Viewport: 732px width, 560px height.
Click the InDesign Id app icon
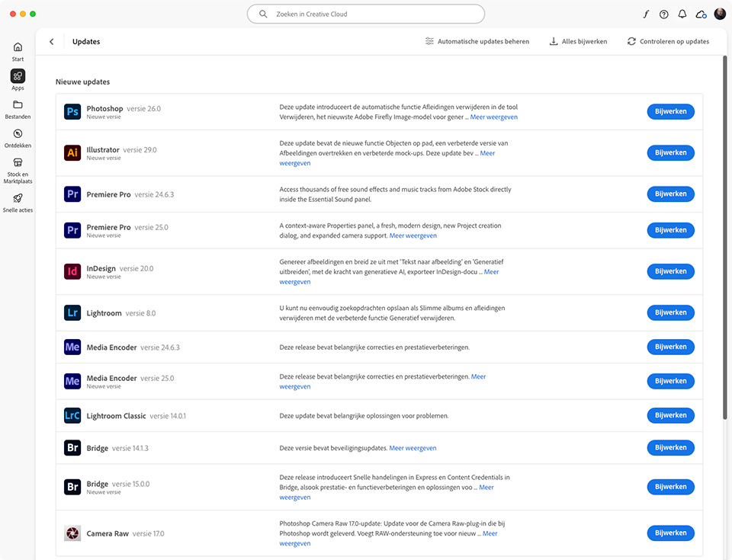pos(72,271)
